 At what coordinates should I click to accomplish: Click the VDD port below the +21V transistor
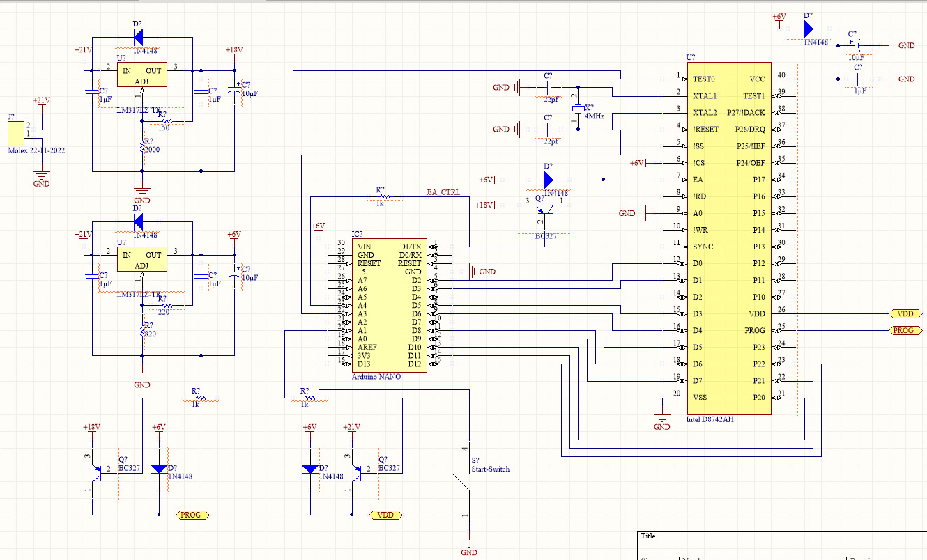(x=385, y=515)
